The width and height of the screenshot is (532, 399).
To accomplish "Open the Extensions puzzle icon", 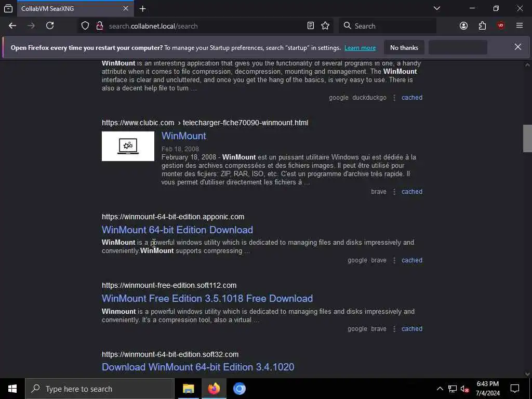I will (x=482, y=26).
